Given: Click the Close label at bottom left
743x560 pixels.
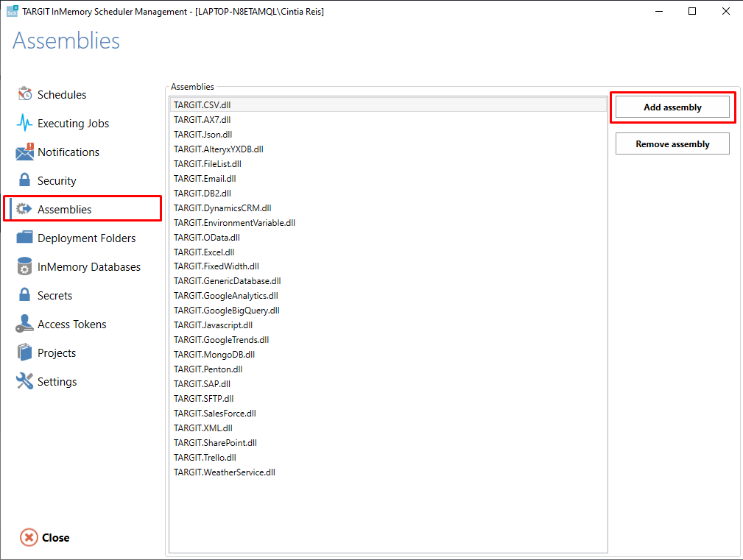Looking at the screenshot, I should [56, 538].
